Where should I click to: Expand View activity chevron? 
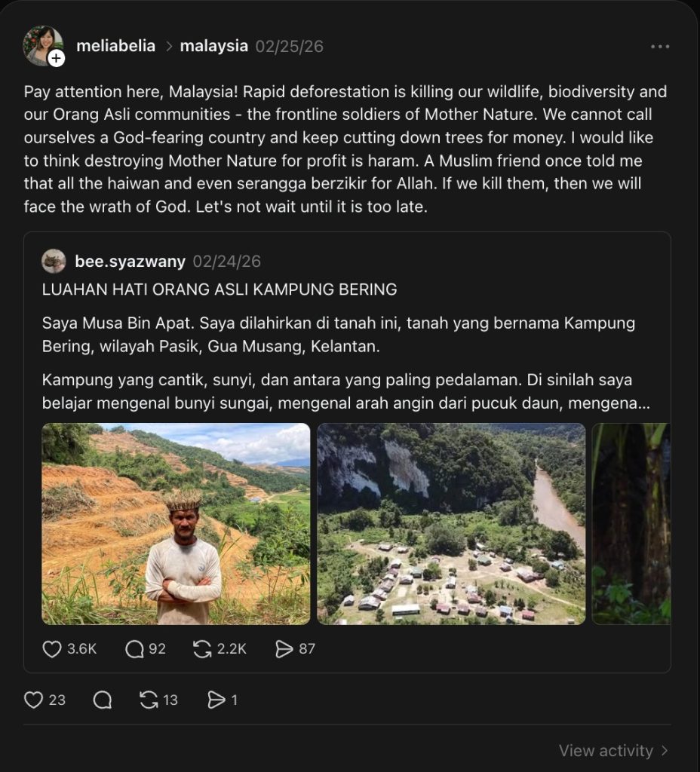(x=665, y=751)
